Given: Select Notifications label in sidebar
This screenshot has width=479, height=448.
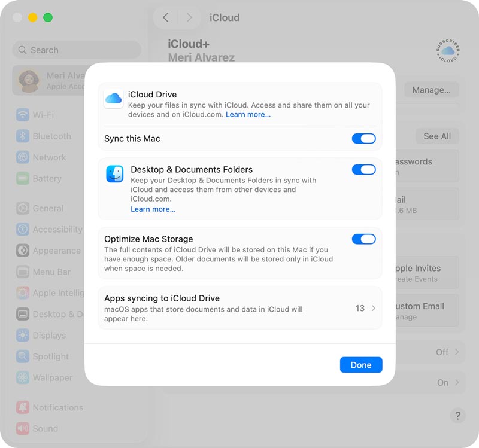Looking at the screenshot, I should pyautogui.click(x=58, y=407).
